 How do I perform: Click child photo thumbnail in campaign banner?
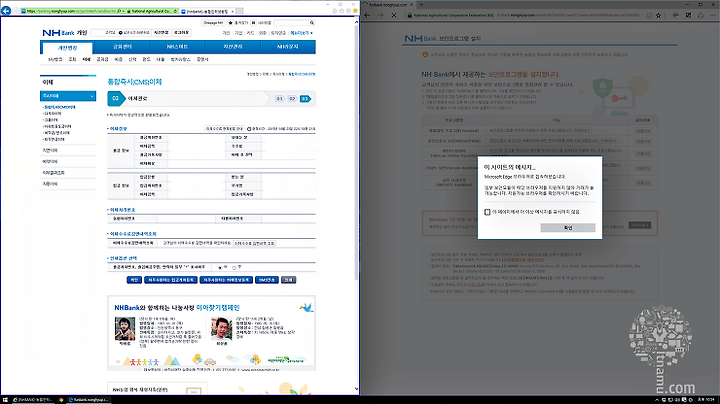[x=124, y=329]
